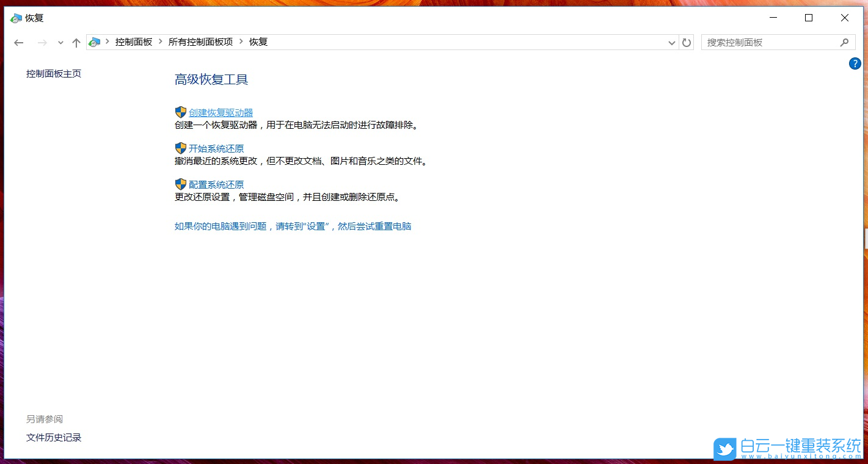Click the back navigation arrow
868x464 pixels.
[18, 42]
